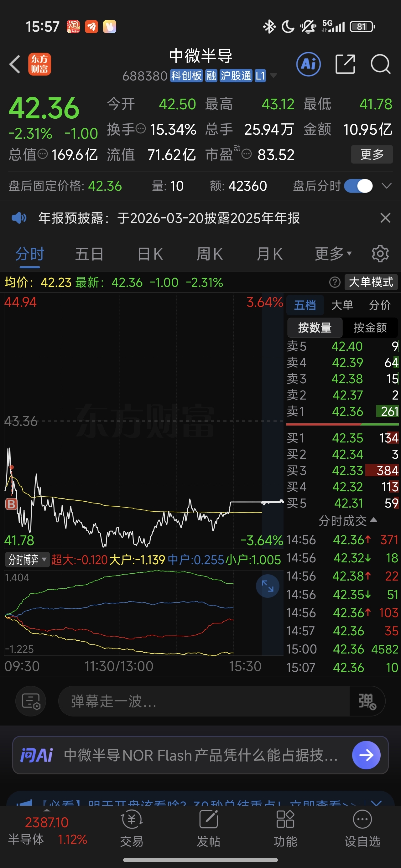Screen dimensions: 401x868
Task: Tap the question mark help icon
Action: [x=335, y=282]
